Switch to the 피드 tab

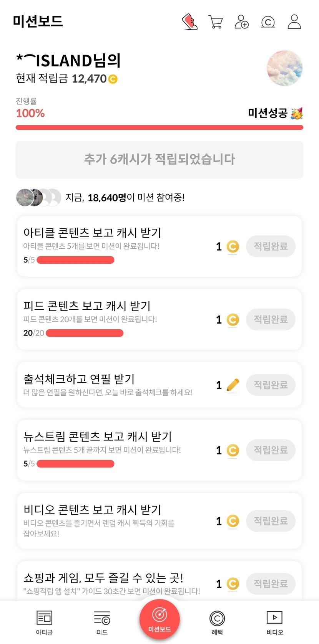click(x=102, y=622)
